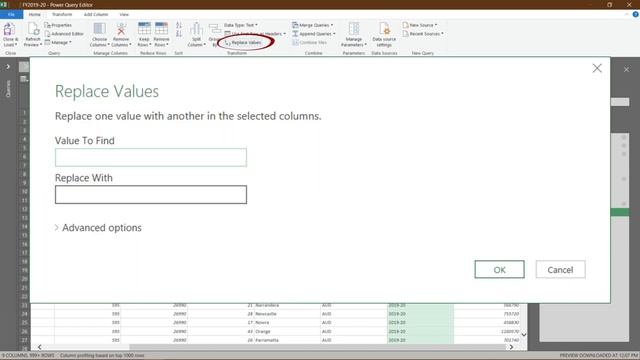Open the Recent Sources dropdown
The image size is (640, 360).
point(423,34)
